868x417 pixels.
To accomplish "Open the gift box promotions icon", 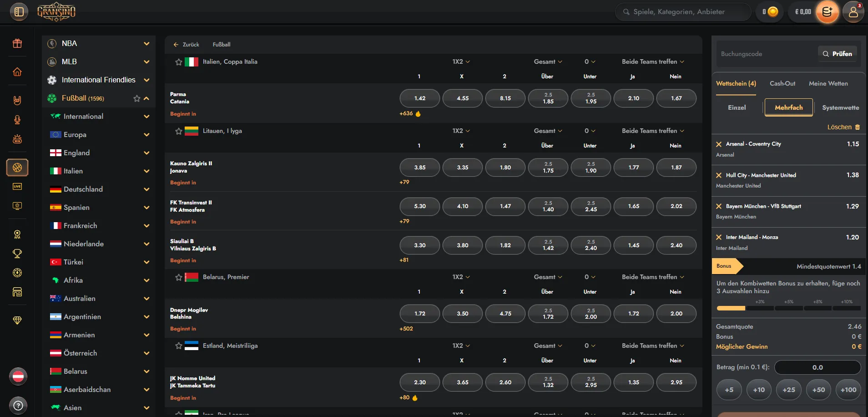I will pyautogui.click(x=17, y=43).
